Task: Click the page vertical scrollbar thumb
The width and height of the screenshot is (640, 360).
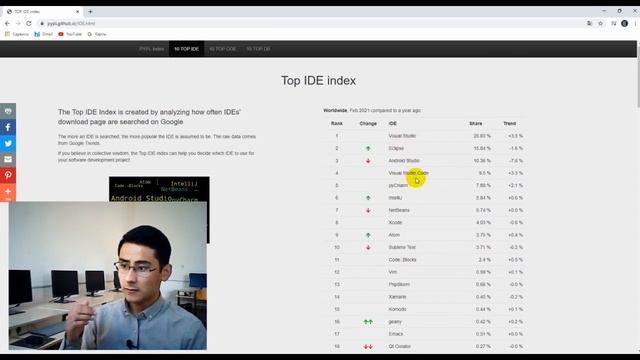Action: 638,76
